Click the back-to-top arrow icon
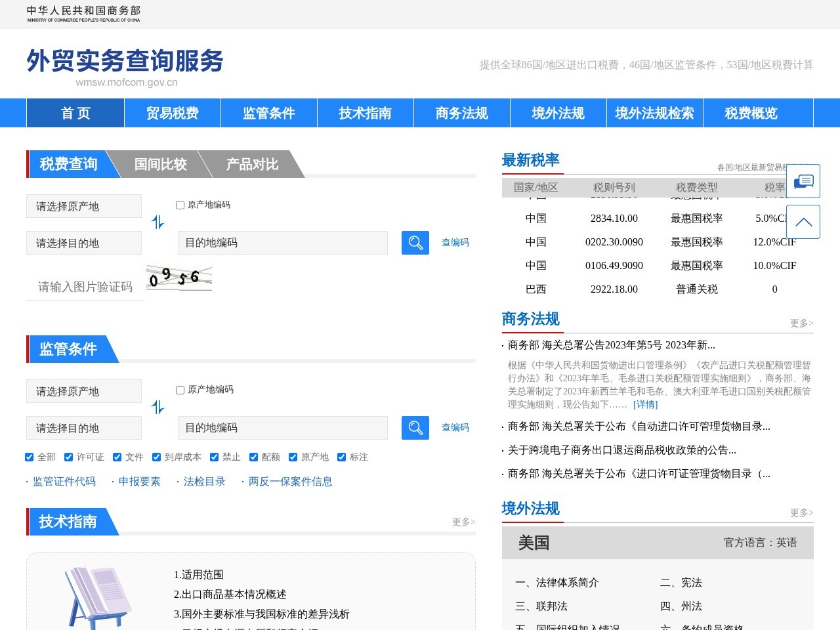This screenshot has width=840, height=630. (803, 222)
